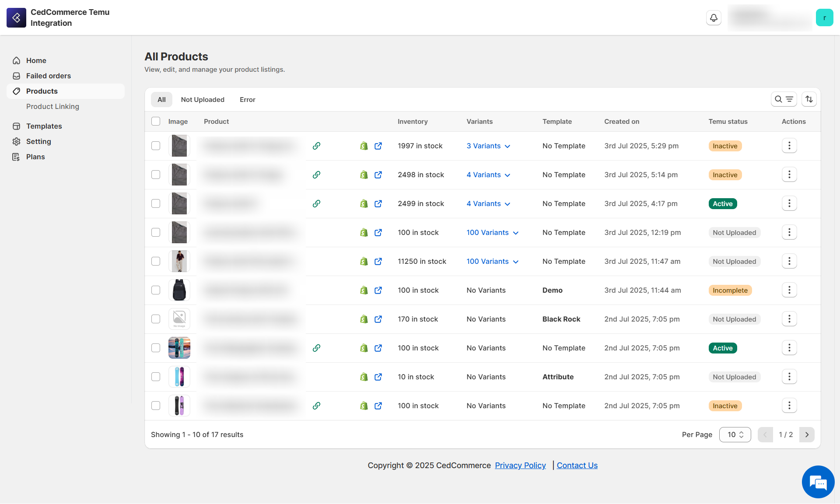Open the backpack product thumbnail
840x504 pixels.
pyautogui.click(x=179, y=290)
